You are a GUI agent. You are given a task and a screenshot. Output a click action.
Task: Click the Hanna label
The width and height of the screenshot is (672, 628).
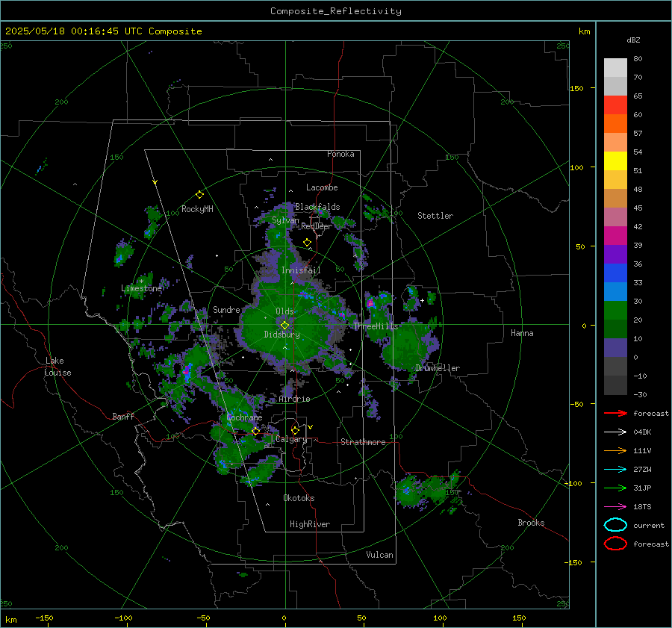(522, 332)
